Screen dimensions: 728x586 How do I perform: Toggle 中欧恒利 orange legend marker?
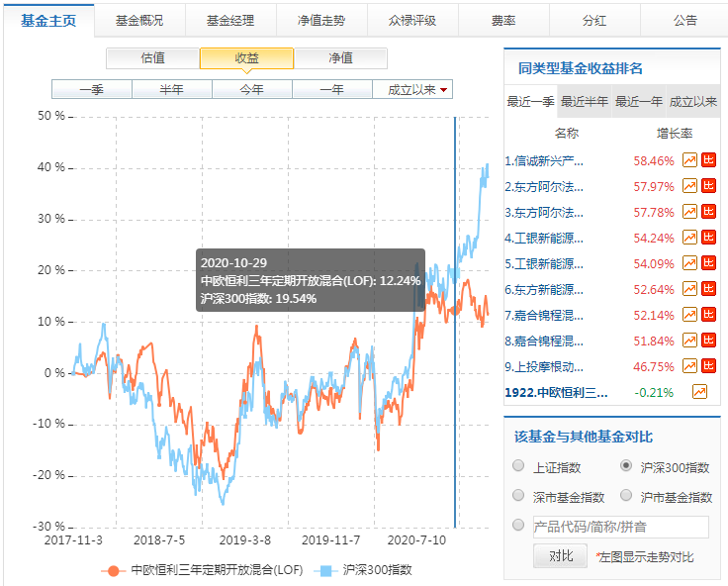click(x=114, y=570)
